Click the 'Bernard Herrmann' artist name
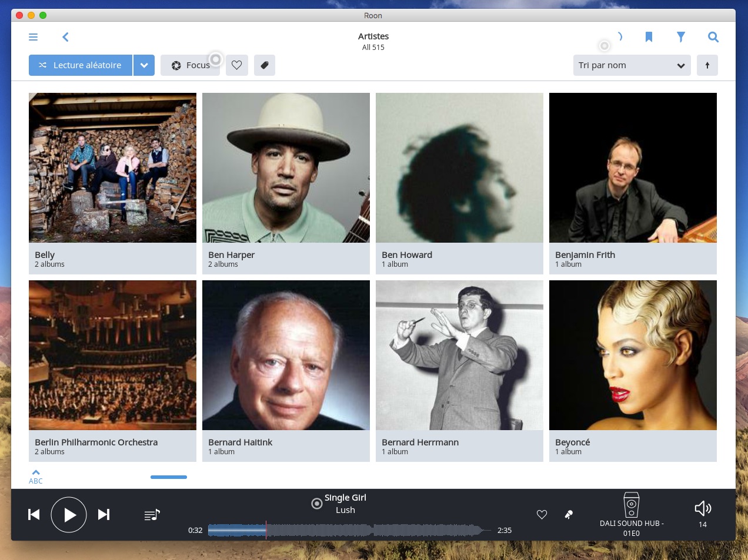 click(x=420, y=442)
